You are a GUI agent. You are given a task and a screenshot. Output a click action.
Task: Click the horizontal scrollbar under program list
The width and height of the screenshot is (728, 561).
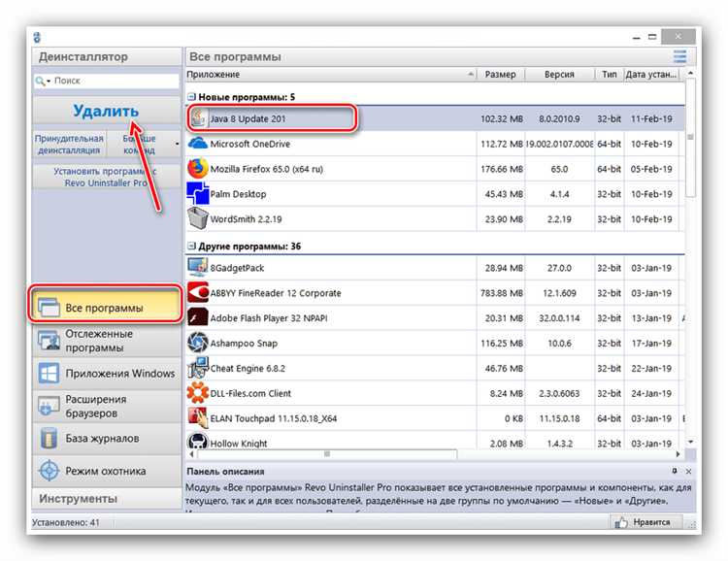point(435,453)
